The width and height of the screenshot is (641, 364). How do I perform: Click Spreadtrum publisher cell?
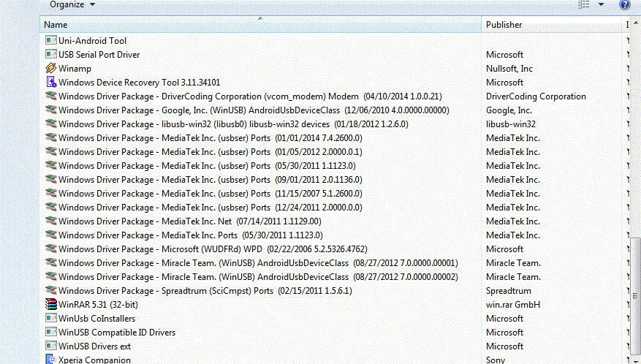[509, 291]
